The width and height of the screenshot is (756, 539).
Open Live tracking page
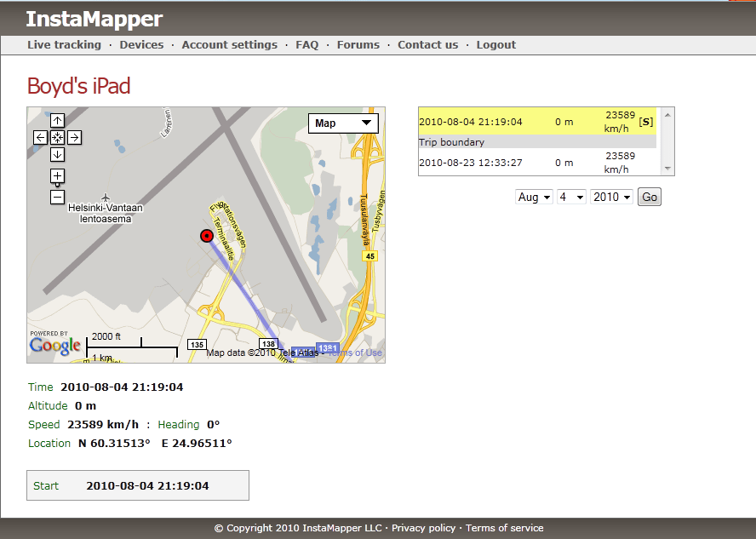(64, 45)
